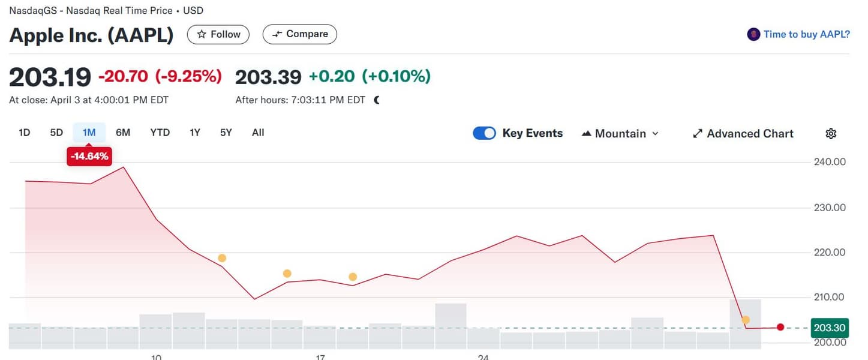Click the red current price endpoint dot
The image size is (868, 360).
click(x=780, y=327)
